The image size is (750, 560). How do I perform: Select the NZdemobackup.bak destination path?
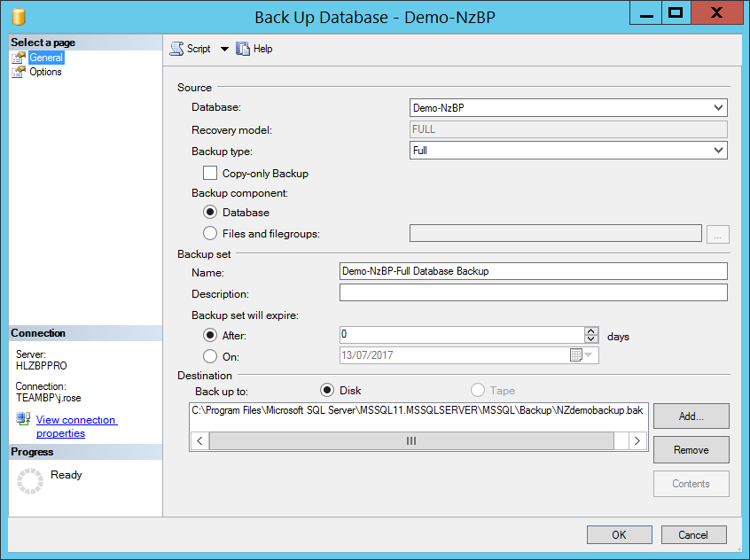(417, 410)
